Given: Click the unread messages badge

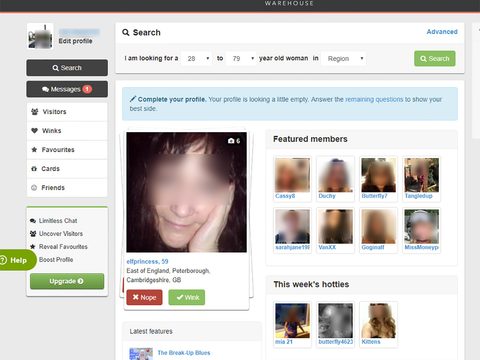Looking at the screenshot, I should coord(87,89).
